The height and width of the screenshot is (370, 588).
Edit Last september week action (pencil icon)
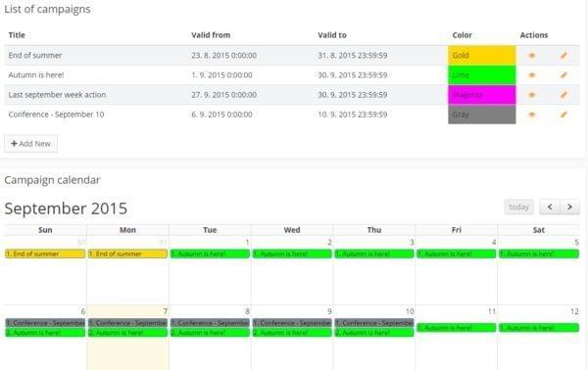pyautogui.click(x=563, y=95)
